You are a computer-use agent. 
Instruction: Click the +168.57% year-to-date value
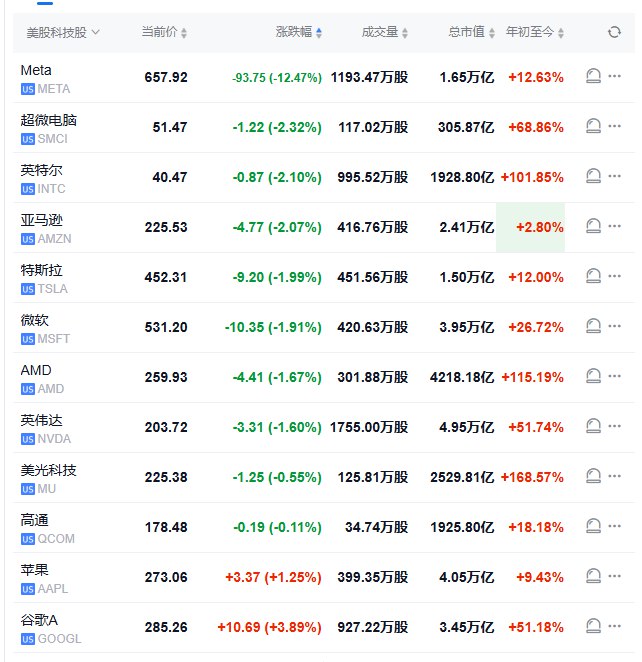coord(532,477)
